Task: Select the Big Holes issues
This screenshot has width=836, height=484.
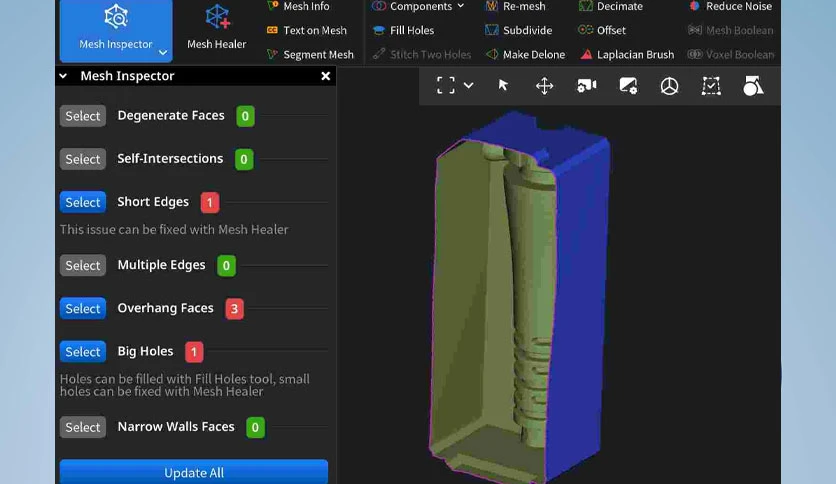Action: [x=83, y=352]
